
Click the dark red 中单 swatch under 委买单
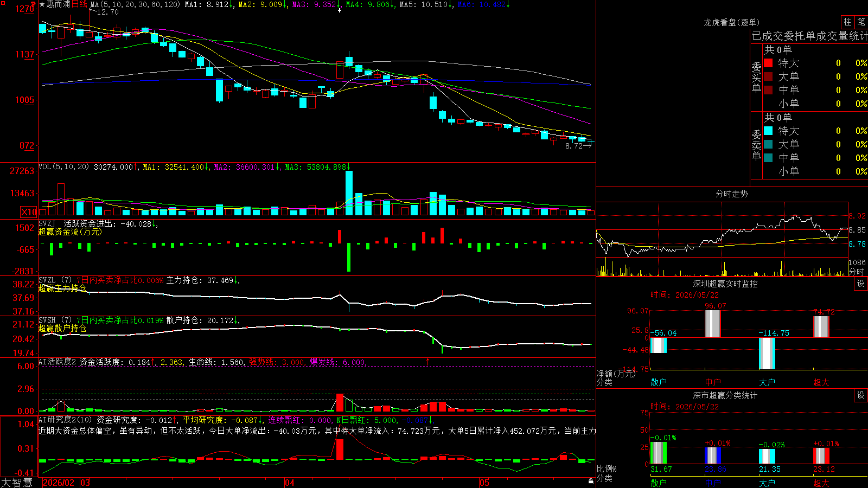tap(768, 89)
